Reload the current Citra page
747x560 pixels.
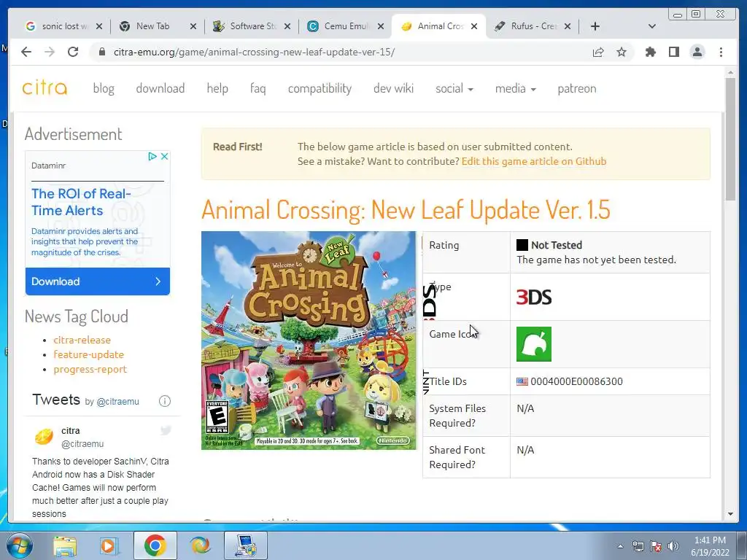pos(73,52)
